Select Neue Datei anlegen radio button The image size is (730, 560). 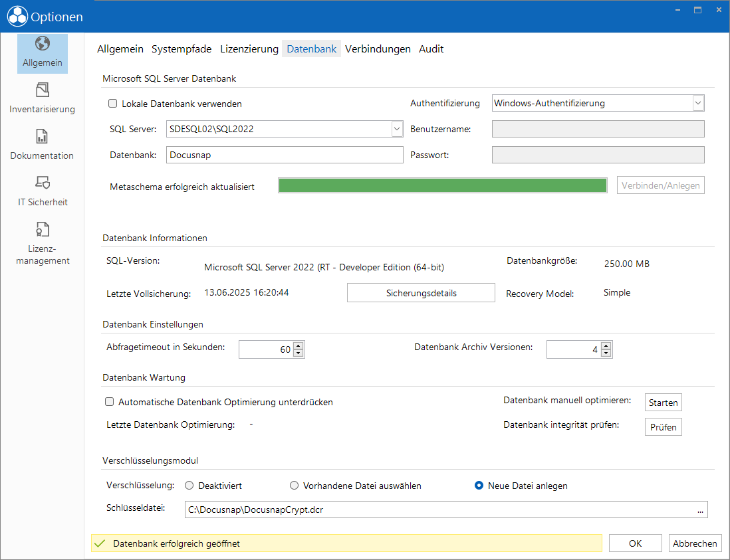[x=479, y=486]
